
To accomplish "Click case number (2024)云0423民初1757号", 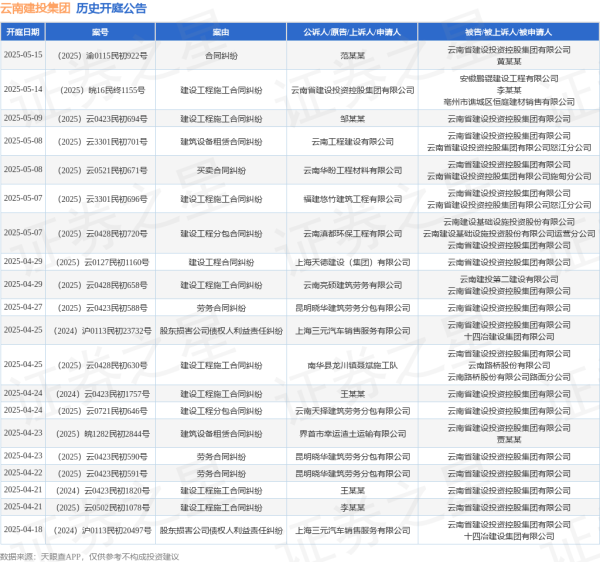I will coord(103,394).
